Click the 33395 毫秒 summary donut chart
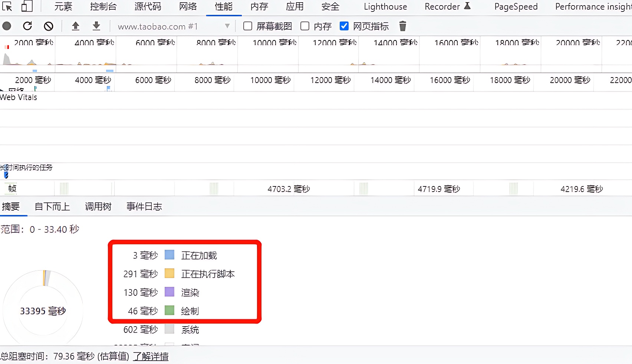Screen dimensions: 632x364 pyautogui.click(x=43, y=311)
